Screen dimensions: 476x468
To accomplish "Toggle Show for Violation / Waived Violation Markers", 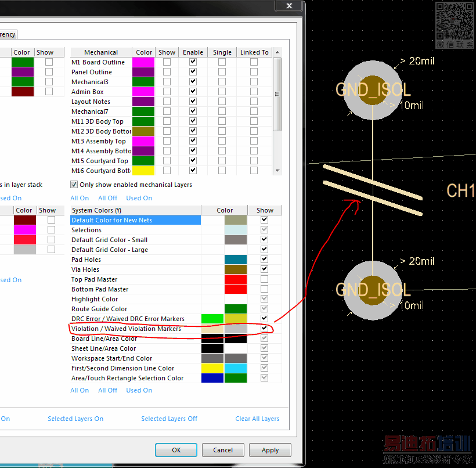I will coord(264,328).
